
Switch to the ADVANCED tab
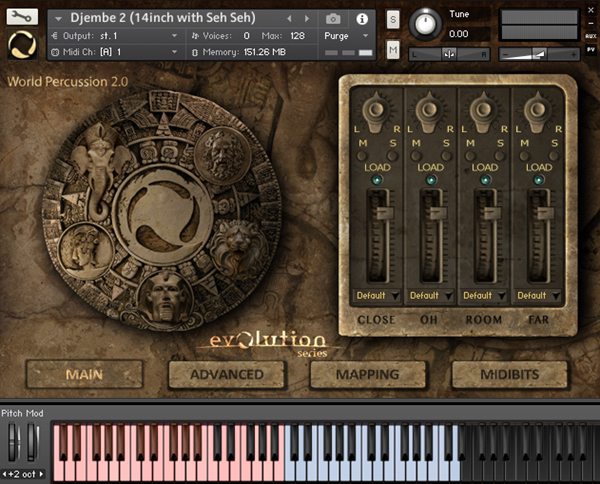pyautogui.click(x=226, y=374)
